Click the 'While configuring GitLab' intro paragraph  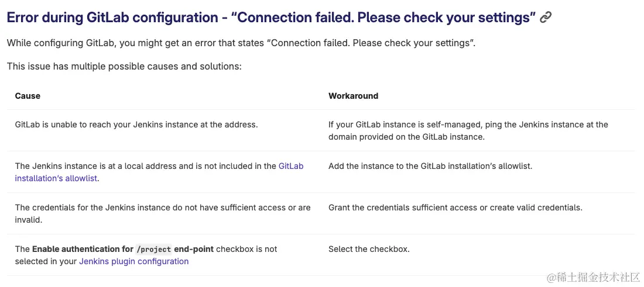(x=241, y=43)
